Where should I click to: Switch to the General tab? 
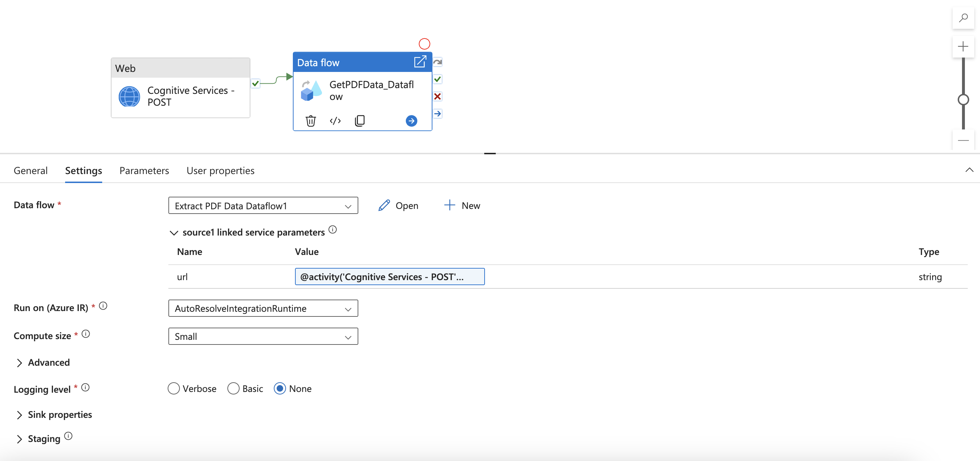(31, 170)
